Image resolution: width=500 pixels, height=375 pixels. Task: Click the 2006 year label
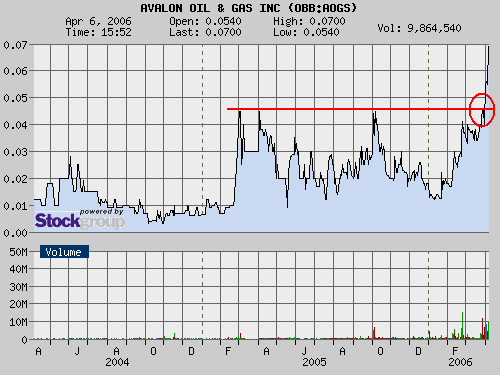(x=460, y=362)
